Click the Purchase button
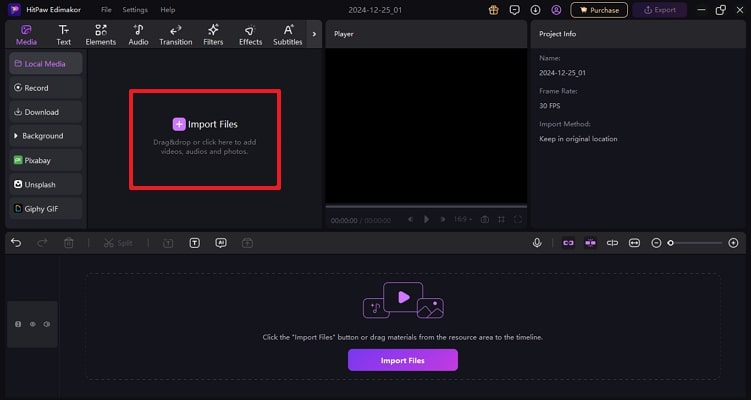This screenshot has height=400, width=751. click(x=599, y=10)
